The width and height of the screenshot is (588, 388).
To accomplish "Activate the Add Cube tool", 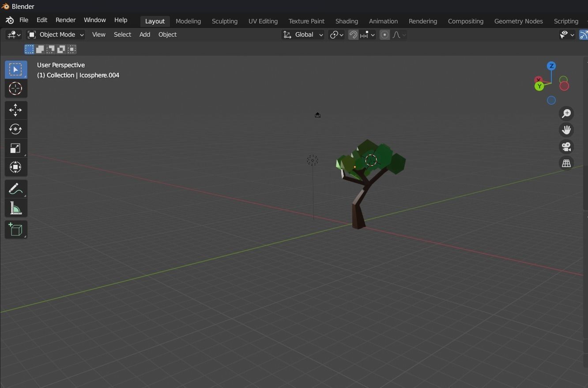I will (16, 230).
